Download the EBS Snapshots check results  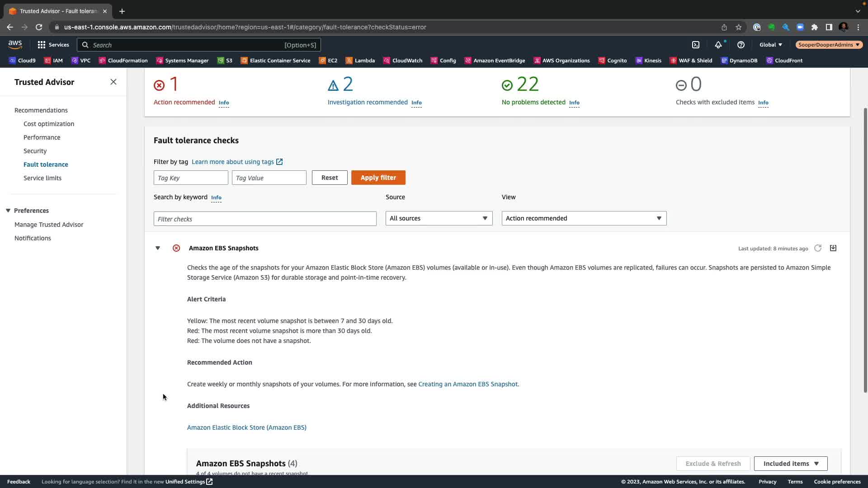(833, 248)
